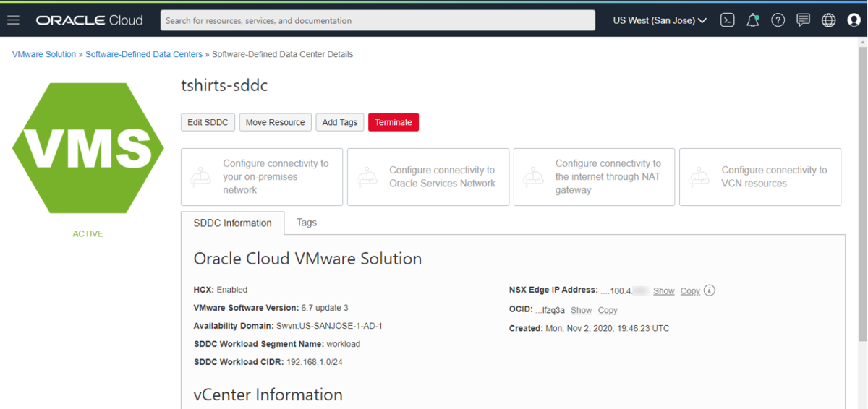Click the vCenter Information heading
Screen dimensions: 868x409
coord(268,395)
